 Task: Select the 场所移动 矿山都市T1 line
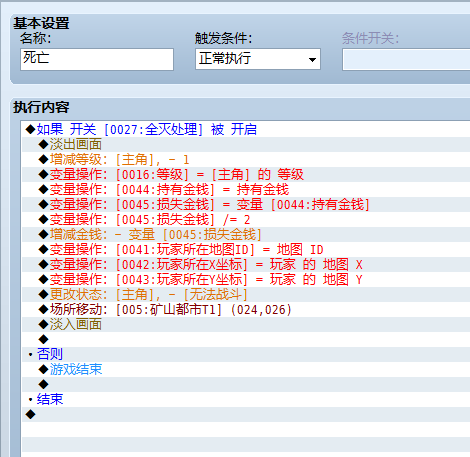[x=246, y=309]
